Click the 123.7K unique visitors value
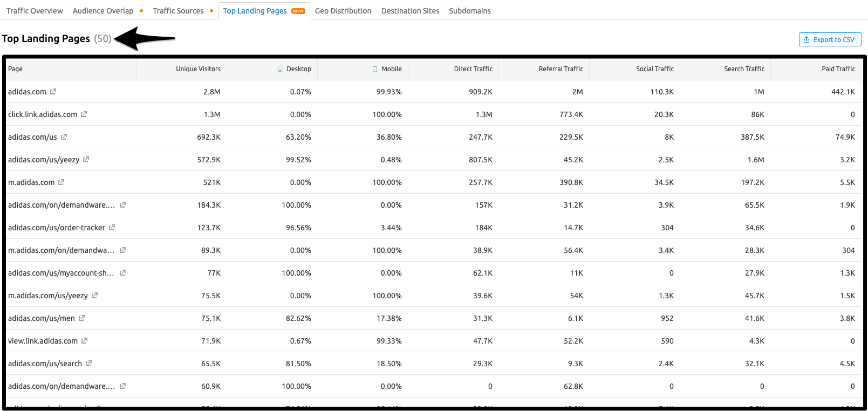 (x=209, y=228)
